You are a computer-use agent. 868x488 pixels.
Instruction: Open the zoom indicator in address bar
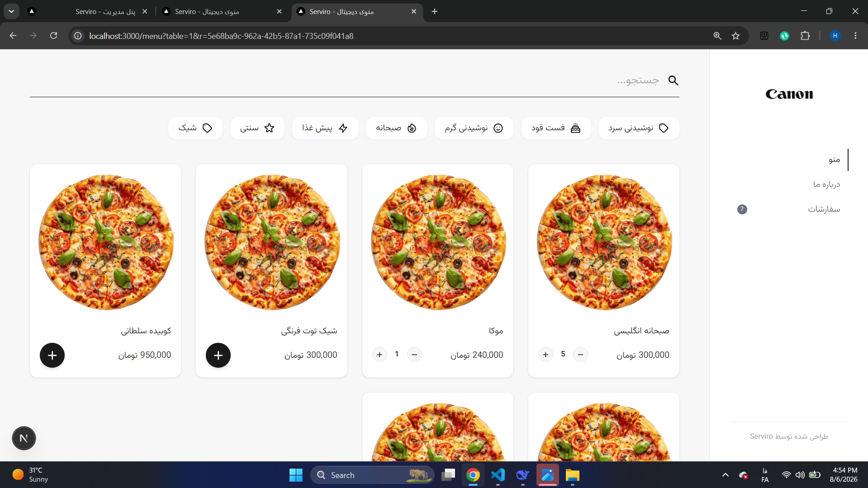[x=717, y=36]
